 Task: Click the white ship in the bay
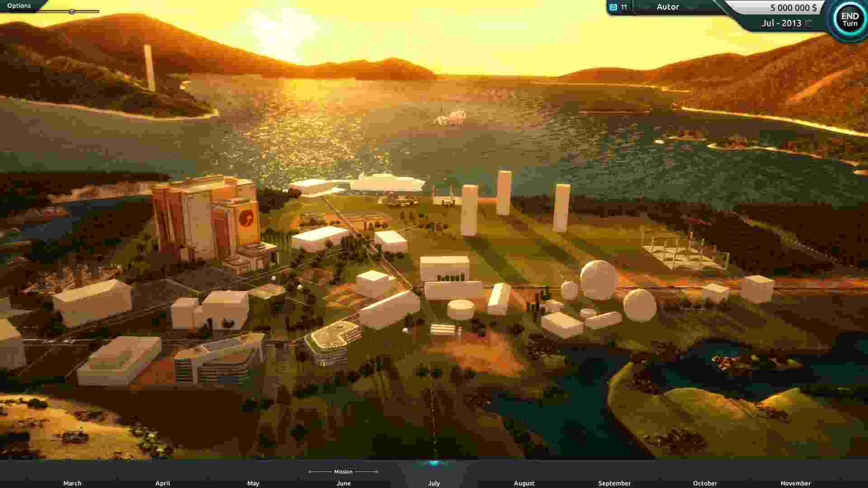[450, 117]
